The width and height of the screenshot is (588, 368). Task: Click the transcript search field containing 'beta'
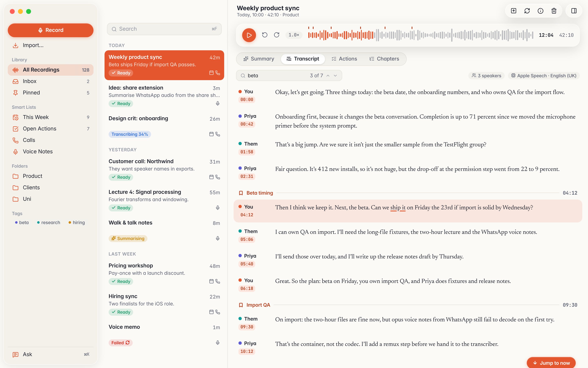pyautogui.click(x=289, y=76)
